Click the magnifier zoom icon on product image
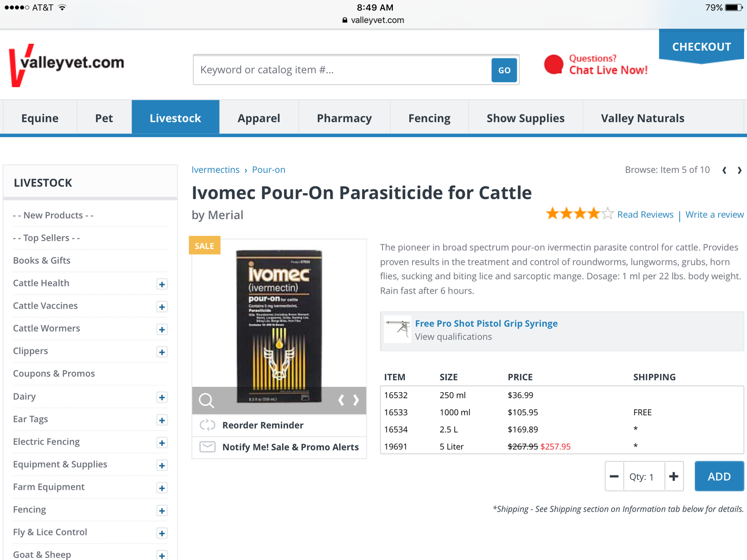Image resolution: width=747 pixels, height=560 pixels. 206,400
